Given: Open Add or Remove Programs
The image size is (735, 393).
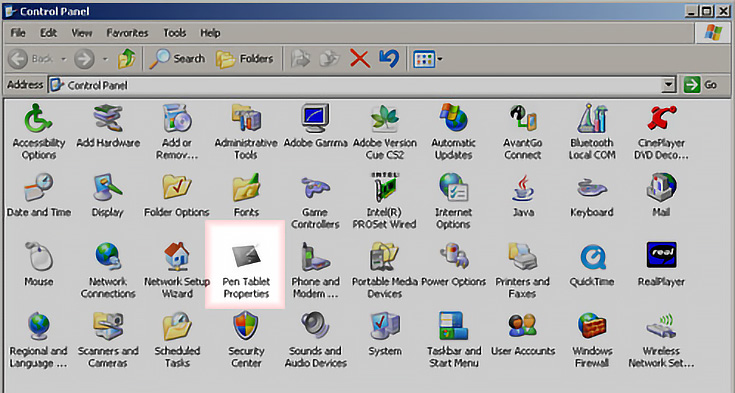Looking at the screenshot, I should coord(177,132).
